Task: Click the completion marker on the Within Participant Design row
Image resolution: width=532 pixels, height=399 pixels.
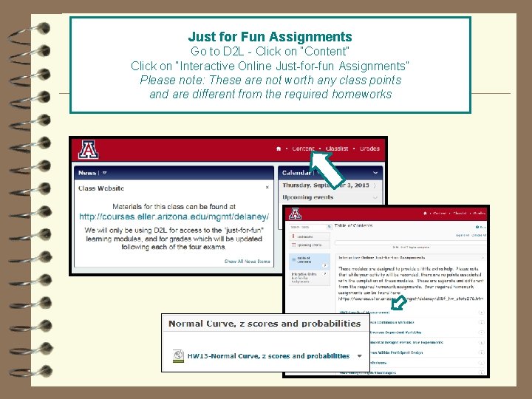Action: click(x=481, y=352)
